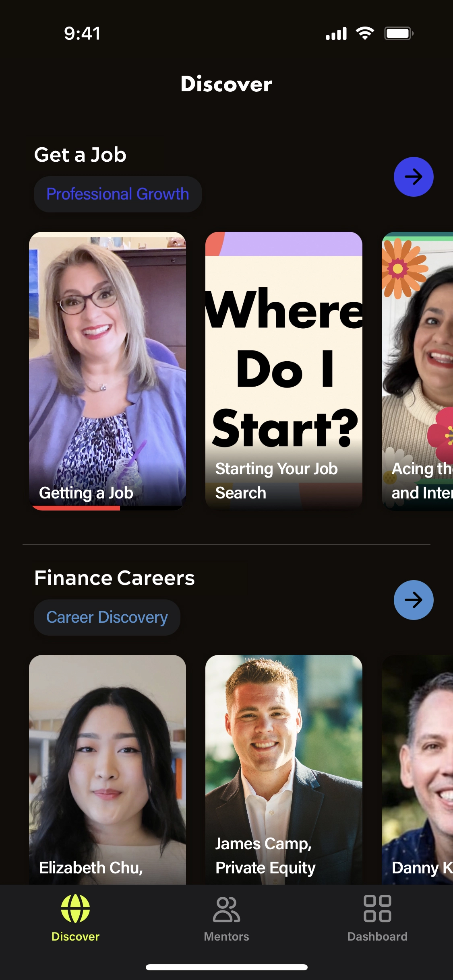The image size is (453, 980).
Task: Open the Starting Your Job Search card
Action: [x=284, y=371]
